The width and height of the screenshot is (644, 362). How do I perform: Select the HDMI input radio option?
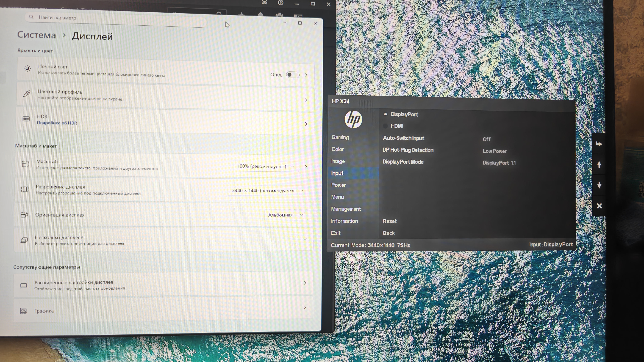(x=386, y=126)
